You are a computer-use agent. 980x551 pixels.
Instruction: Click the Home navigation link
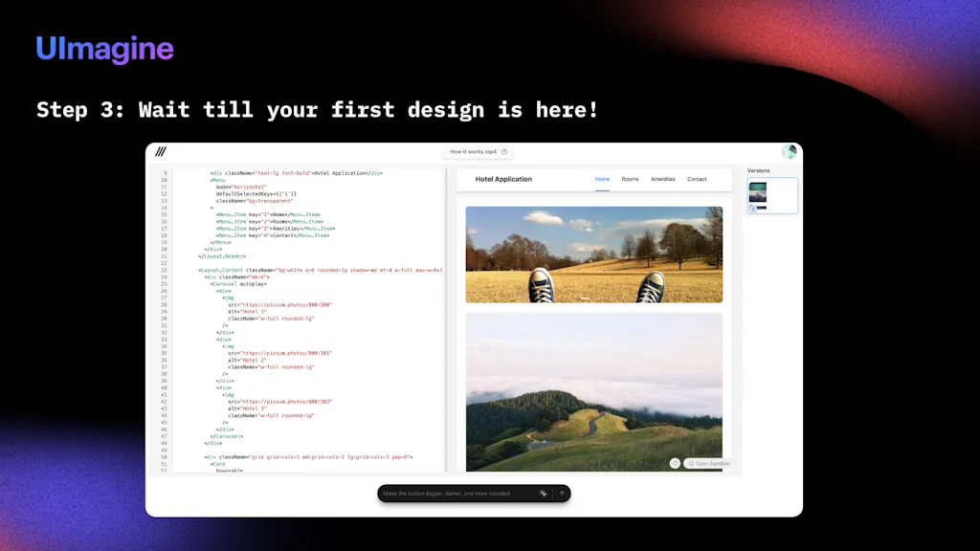tap(602, 179)
